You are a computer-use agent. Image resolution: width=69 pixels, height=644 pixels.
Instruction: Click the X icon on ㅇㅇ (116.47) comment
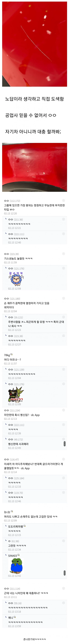click(63, 459)
